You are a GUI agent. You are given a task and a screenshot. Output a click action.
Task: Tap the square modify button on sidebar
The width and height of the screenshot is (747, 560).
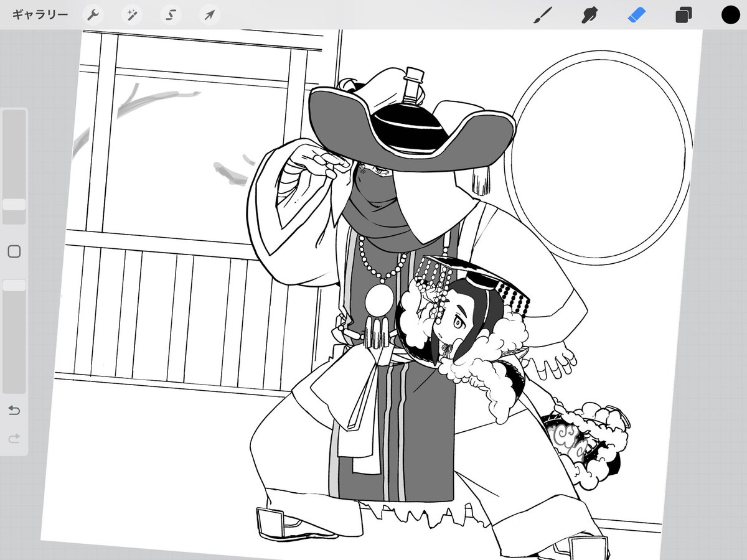(14, 251)
